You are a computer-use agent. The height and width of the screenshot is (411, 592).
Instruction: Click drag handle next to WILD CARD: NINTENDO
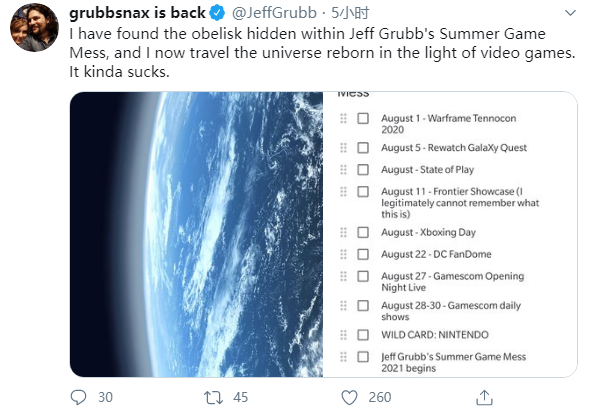point(343,335)
